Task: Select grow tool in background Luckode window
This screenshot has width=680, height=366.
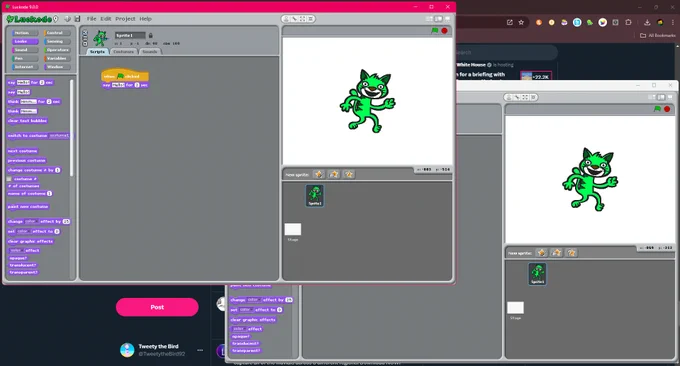Action: click(526, 97)
